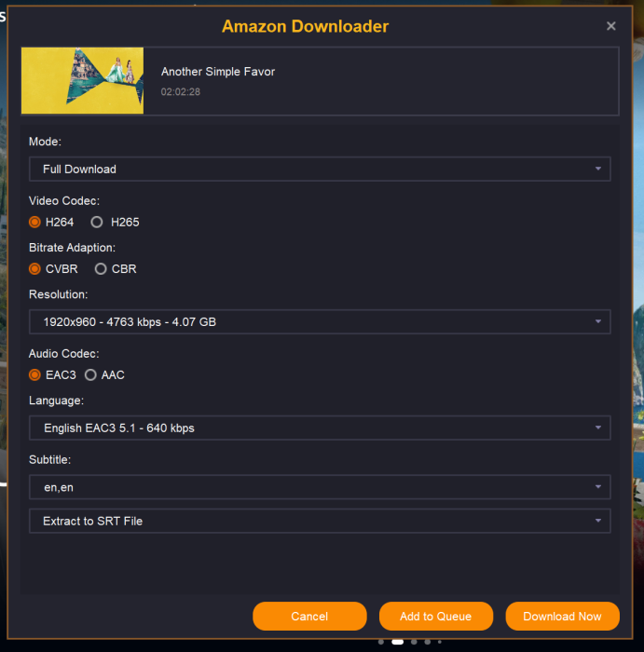The image size is (644, 652).
Task: Select the H265 video codec
Action: point(97,223)
